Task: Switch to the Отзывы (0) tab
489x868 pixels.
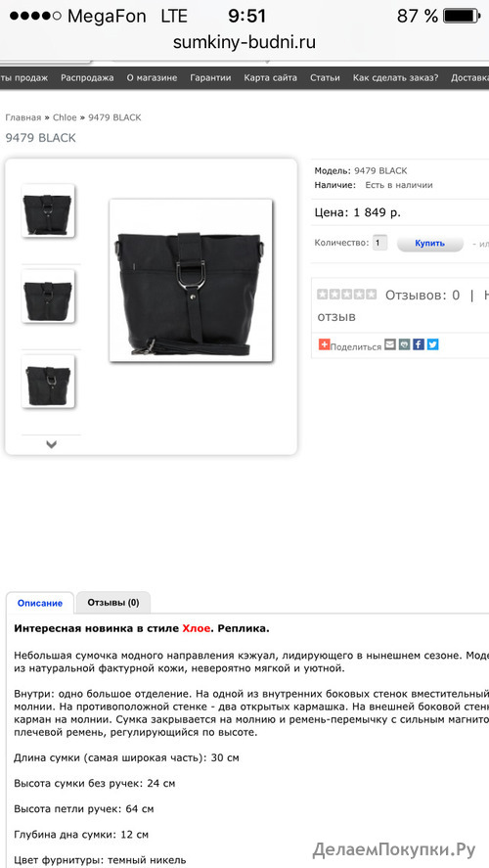Action: tap(113, 602)
